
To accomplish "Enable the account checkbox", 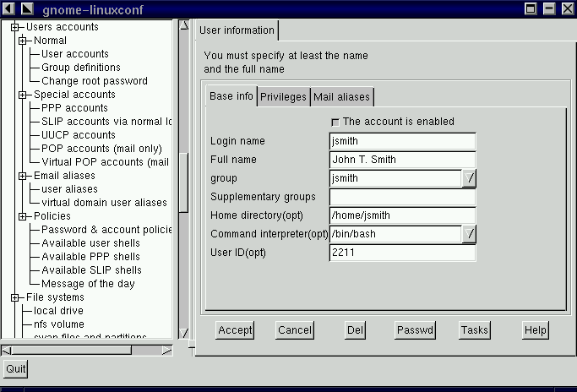I will [336, 122].
